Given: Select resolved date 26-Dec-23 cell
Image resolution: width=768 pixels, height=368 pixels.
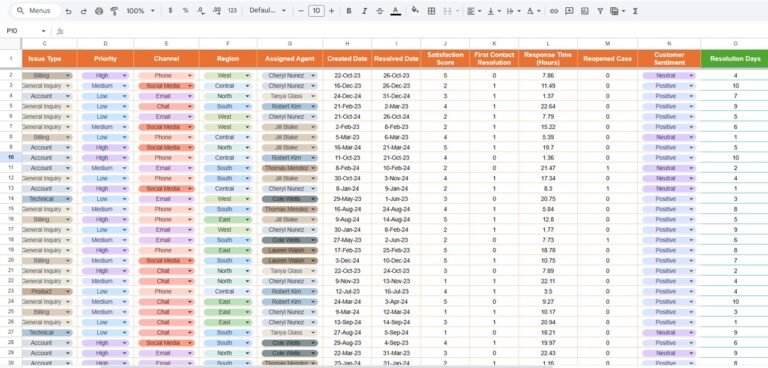Looking at the screenshot, I should [x=396, y=86].
